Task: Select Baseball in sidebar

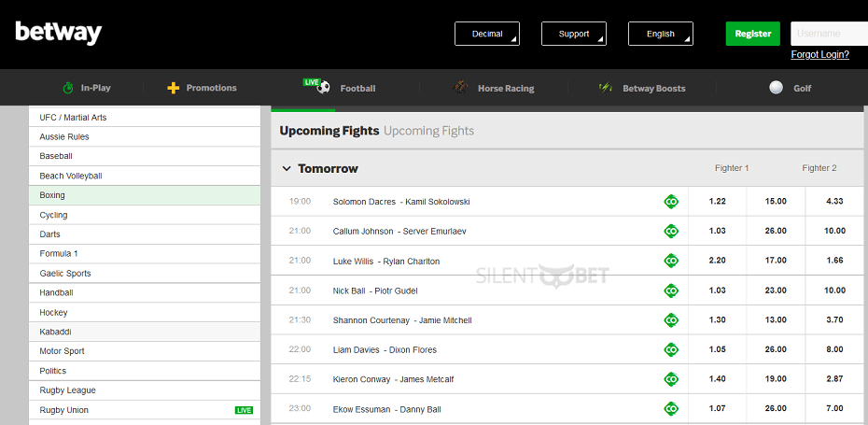Action: click(145, 156)
